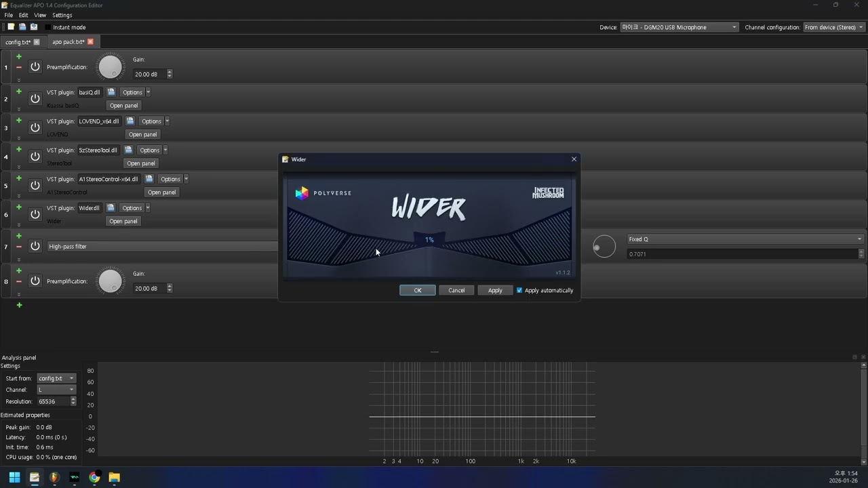Open the Device dropdown for DGM20 USB Microphone
868x488 pixels.
pyautogui.click(x=679, y=27)
